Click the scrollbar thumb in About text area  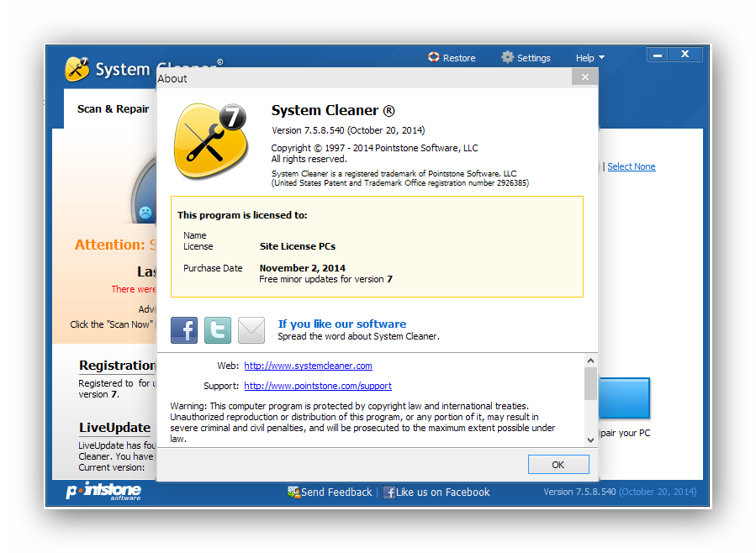590,384
